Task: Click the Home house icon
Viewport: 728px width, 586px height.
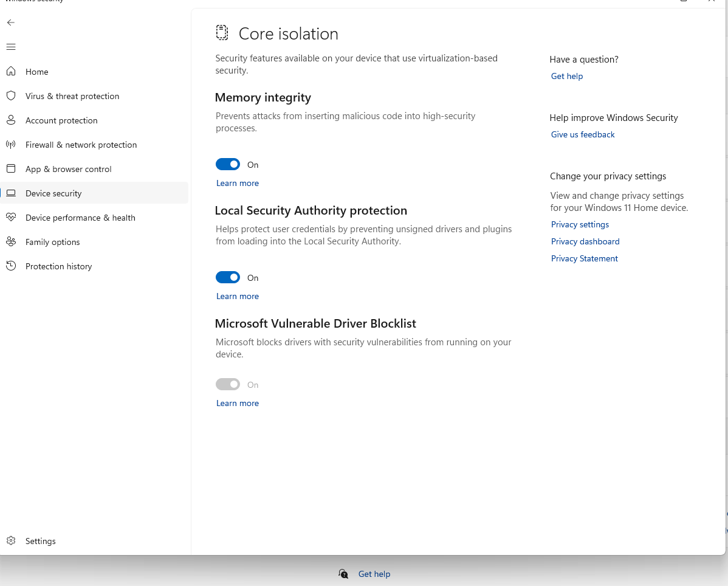Action: click(x=11, y=72)
